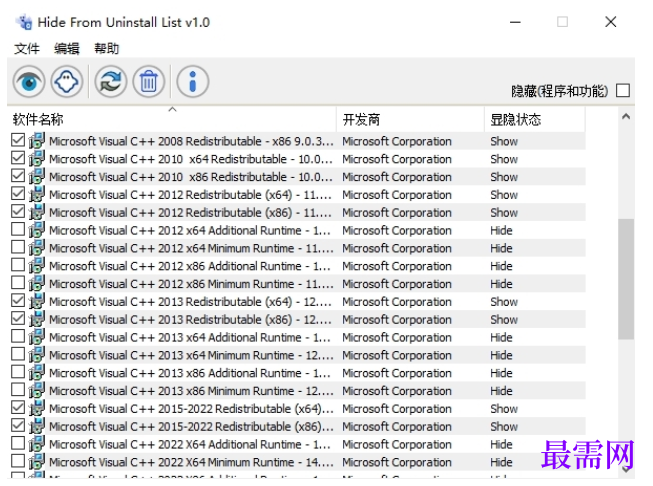Uncheck Visual C++ 2012 Redistributable (x64) checkbox
Screen dimensions: 653x486
pyautogui.click(x=18, y=194)
